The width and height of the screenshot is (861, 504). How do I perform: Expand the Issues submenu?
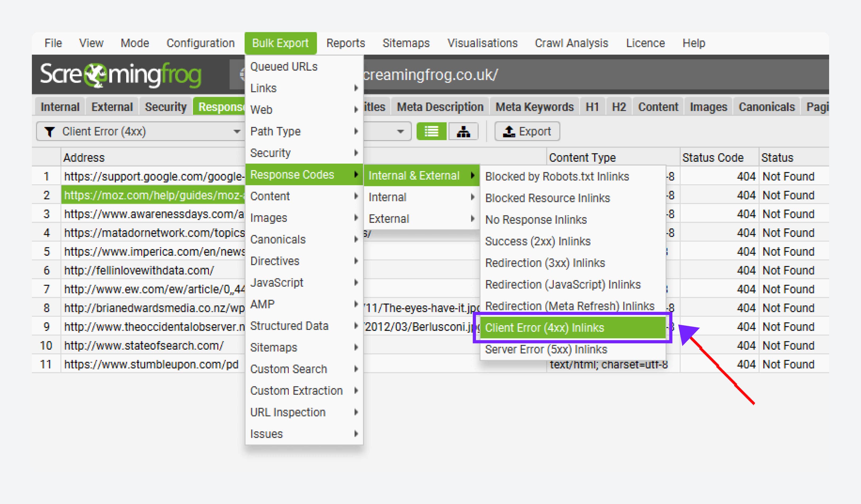tap(304, 434)
